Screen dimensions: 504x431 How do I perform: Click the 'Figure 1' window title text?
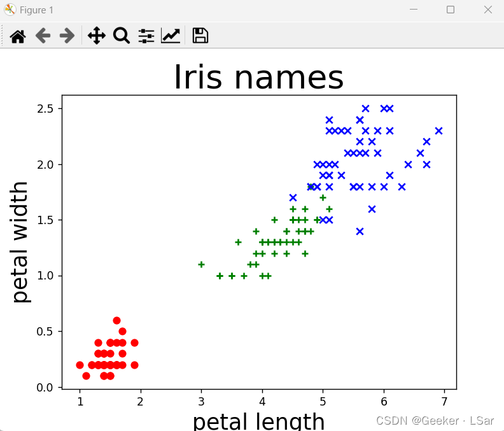pos(36,10)
